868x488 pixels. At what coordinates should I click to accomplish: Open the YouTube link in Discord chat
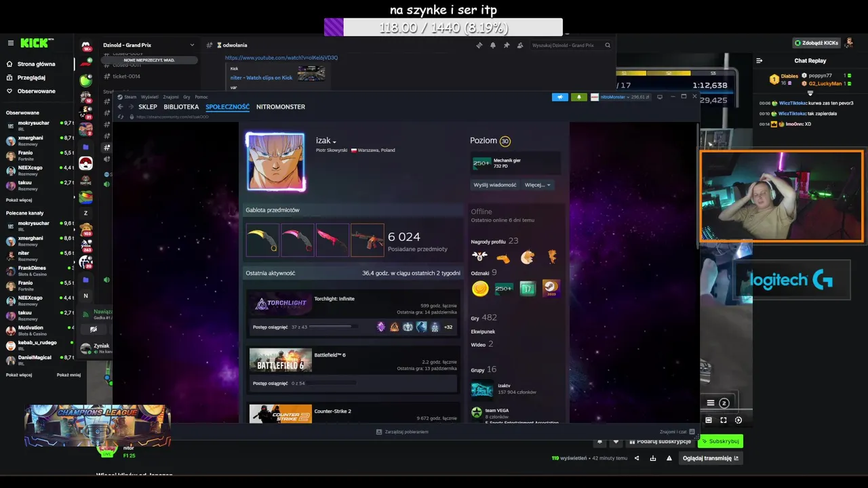point(281,58)
